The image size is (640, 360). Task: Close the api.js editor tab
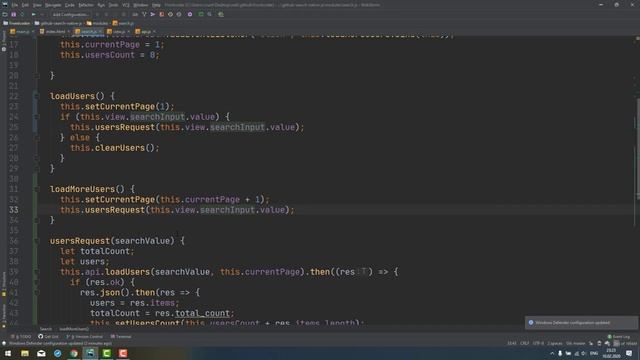pos(154,31)
